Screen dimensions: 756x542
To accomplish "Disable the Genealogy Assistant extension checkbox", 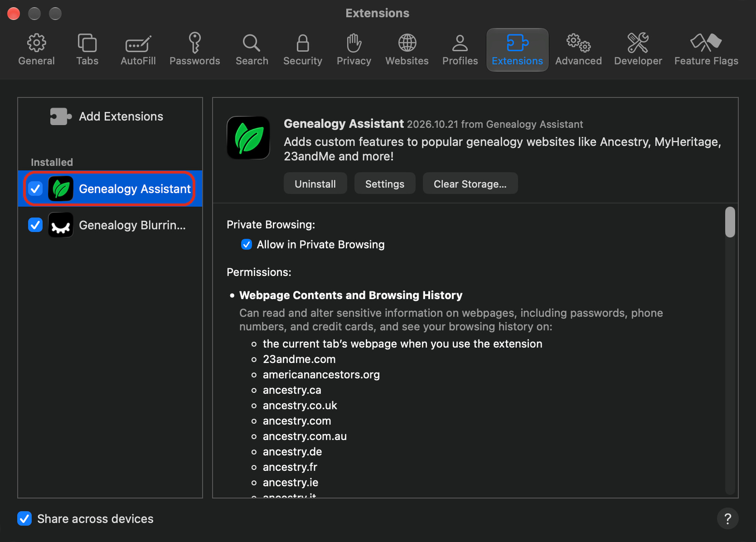I will (35, 189).
